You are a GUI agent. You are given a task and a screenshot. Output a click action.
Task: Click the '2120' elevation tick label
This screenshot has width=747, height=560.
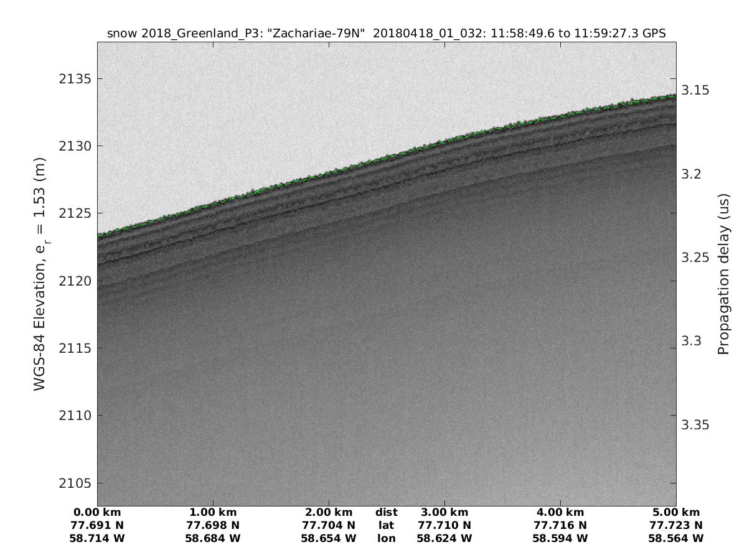point(75,281)
